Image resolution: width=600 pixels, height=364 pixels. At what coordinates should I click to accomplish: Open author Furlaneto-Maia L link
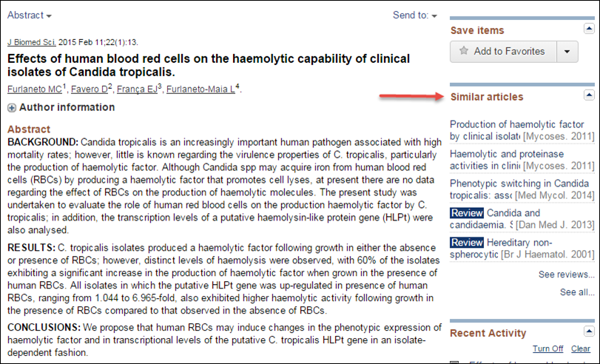[x=200, y=90]
